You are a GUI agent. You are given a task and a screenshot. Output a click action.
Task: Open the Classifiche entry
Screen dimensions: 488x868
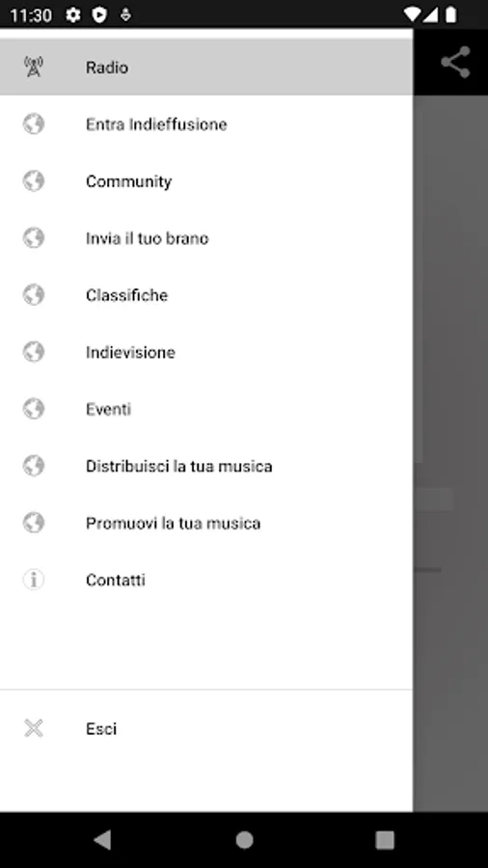206,295
